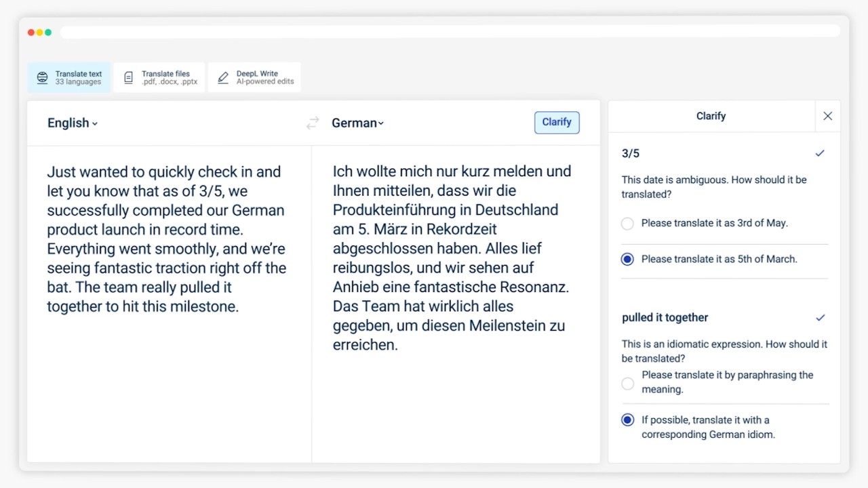Click the green window dot
Viewport: 868px width, 488px height.
pos(48,33)
